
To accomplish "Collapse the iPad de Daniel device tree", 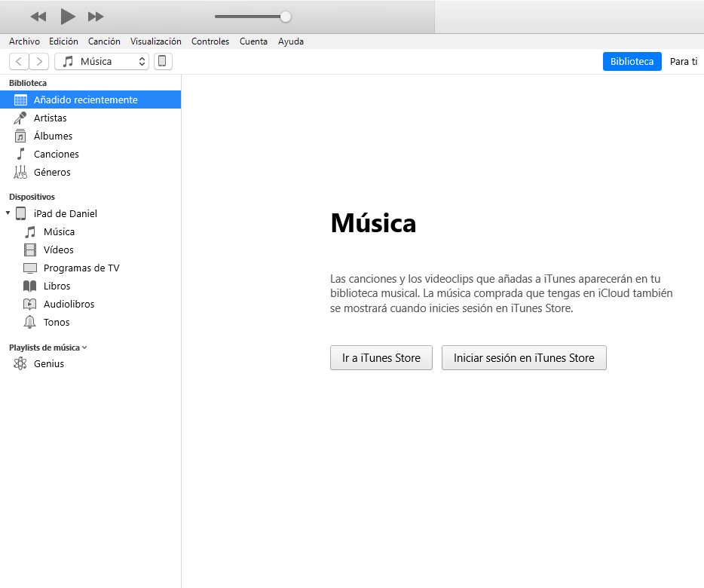I will (8, 213).
